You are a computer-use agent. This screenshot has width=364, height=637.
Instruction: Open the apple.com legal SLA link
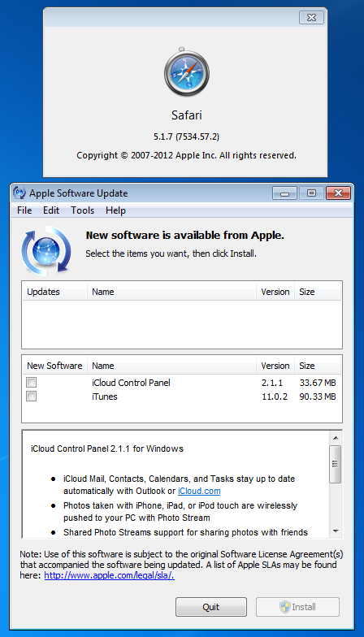click(109, 575)
